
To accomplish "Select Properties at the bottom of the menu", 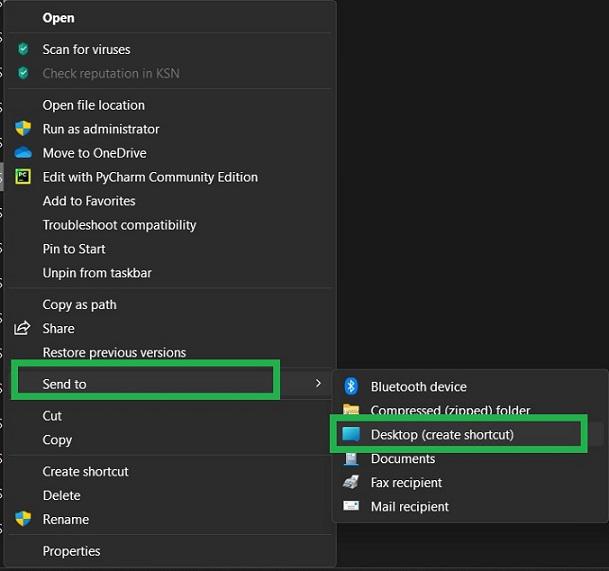I will (x=71, y=551).
